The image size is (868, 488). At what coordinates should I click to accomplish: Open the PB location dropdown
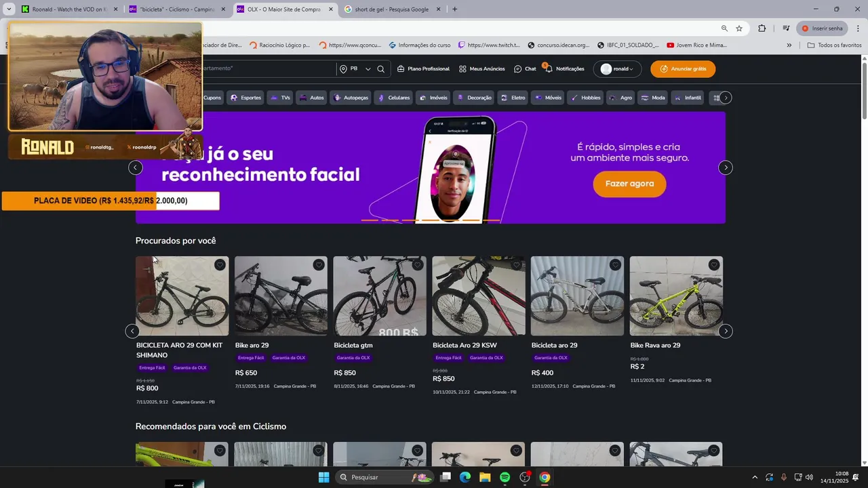point(355,68)
